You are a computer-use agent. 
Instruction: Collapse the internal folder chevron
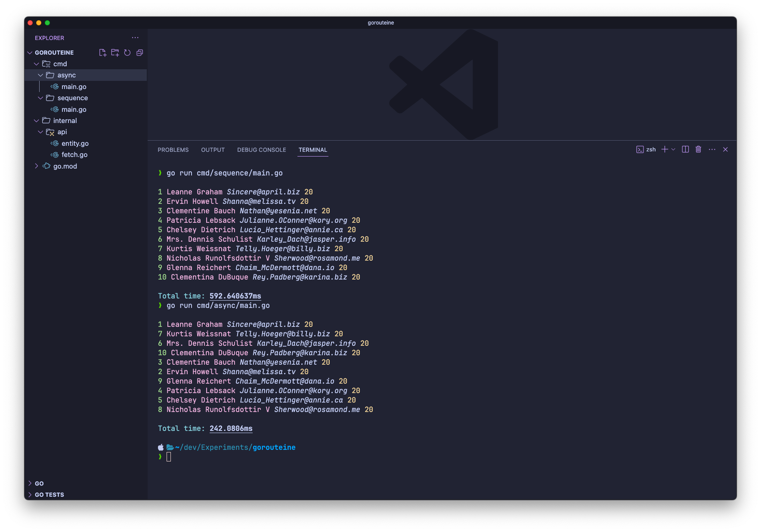pos(37,121)
